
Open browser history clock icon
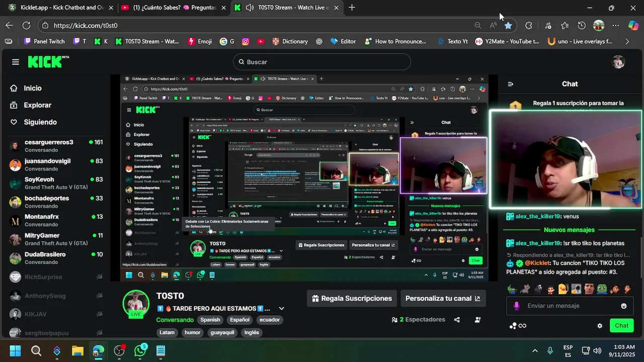click(x=582, y=25)
